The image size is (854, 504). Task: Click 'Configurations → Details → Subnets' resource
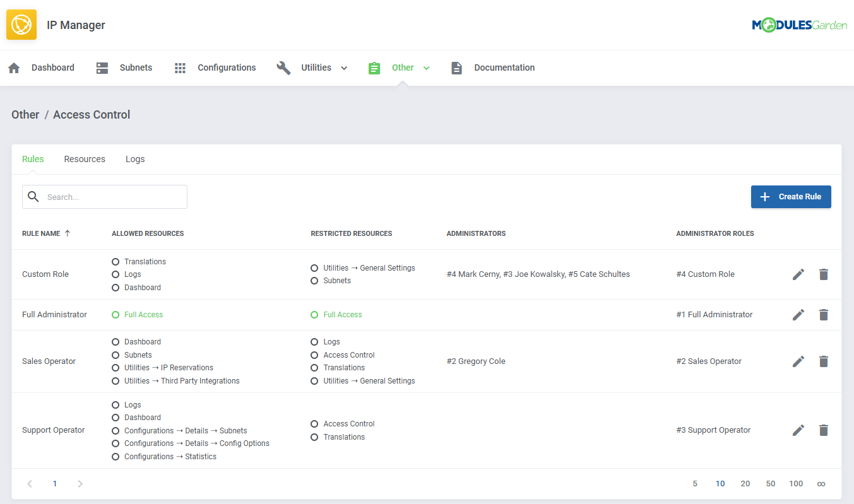click(x=186, y=431)
